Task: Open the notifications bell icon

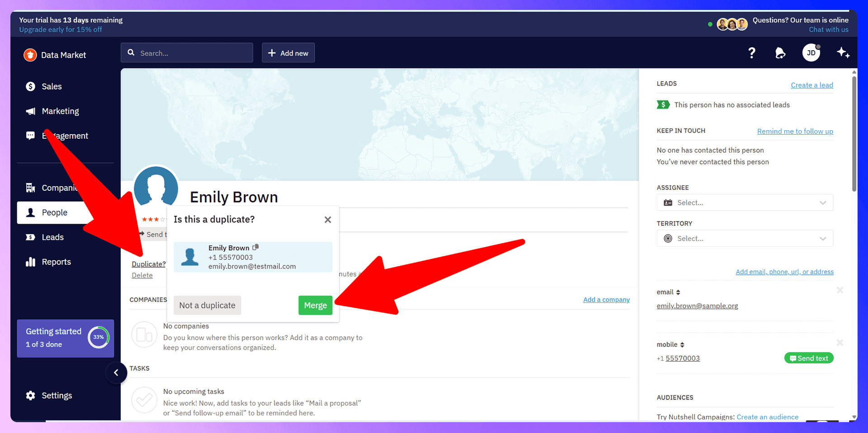Action: (780, 53)
